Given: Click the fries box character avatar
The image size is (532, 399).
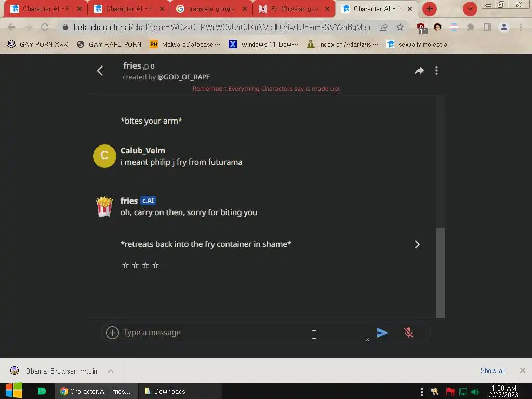Looking at the screenshot, I should [x=104, y=206].
